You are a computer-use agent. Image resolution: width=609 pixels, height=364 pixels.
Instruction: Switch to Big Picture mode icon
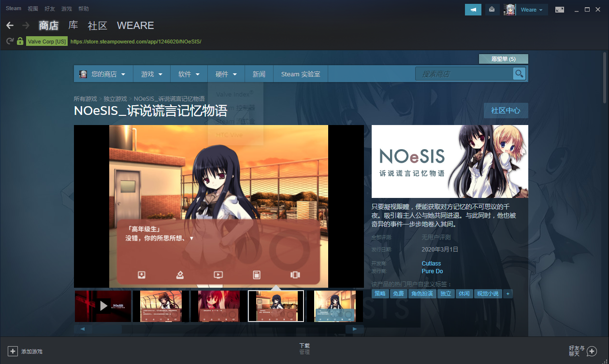[560, 10]
